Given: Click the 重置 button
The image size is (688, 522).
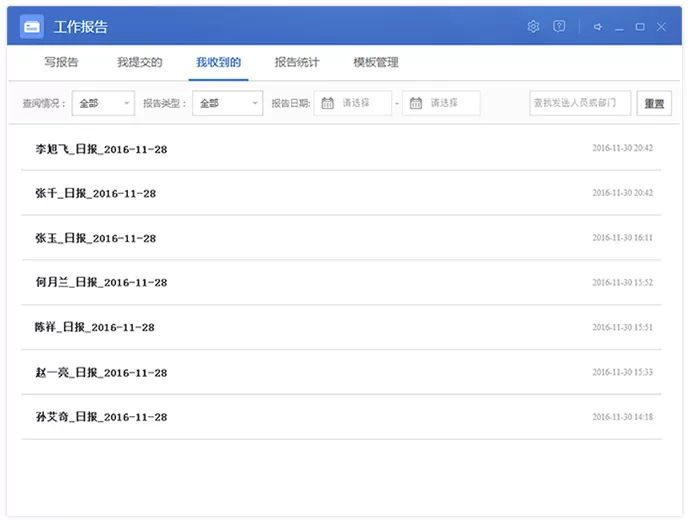Looking at the screenshot, I should tap(654, 103).
